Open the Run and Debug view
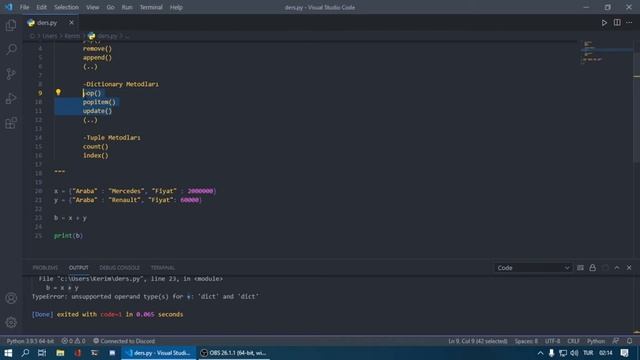Image resolution: width=640 pixels, height=360 pixels. [x=11, y=98]
